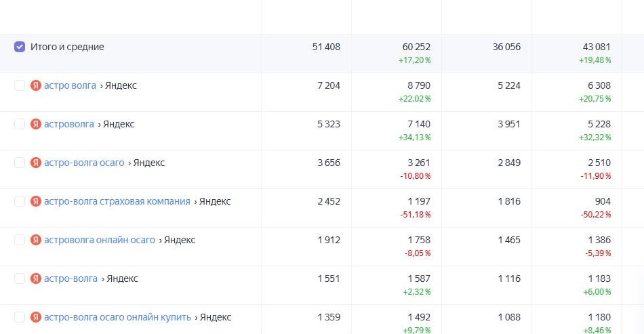Click Yandex icon beside астро-волга осаго
This screenshot has width=644, height=334.
[36, 163]
